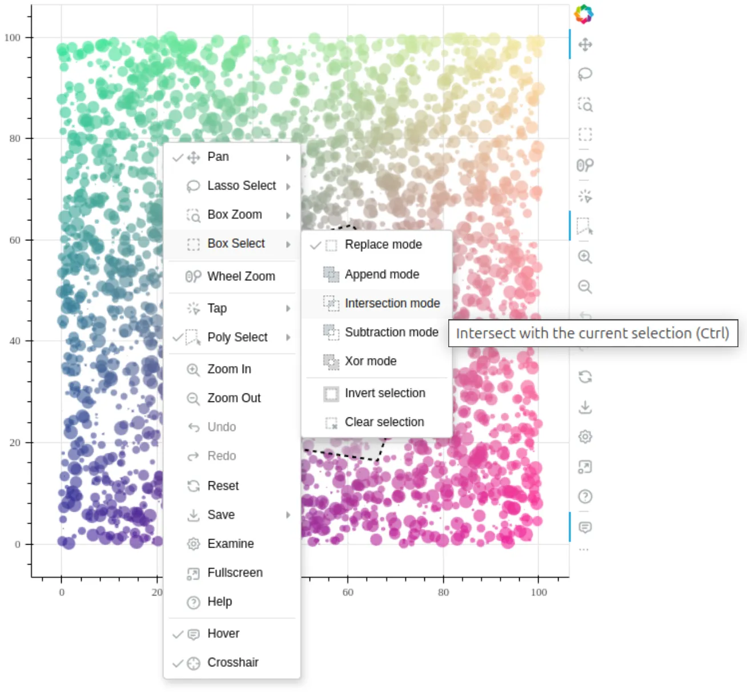Expand the Tap submenu arrow
The height and width of the screenshot is (700, 747).
pos(288,308)
